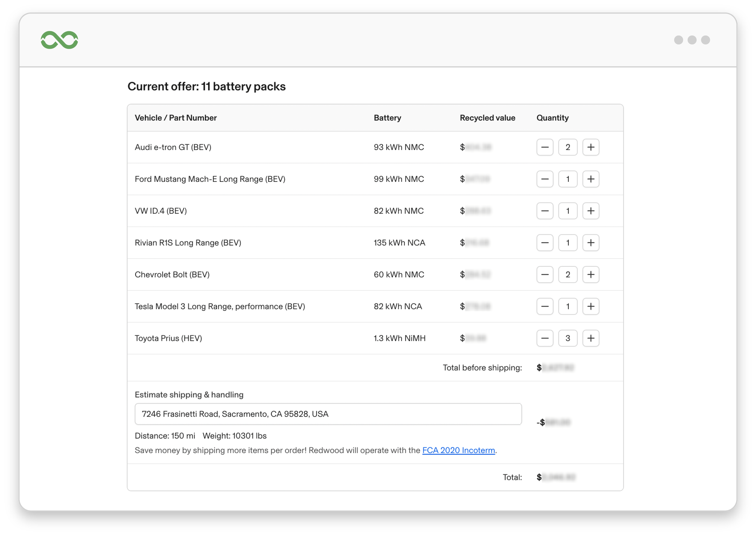Decrease Ford Mustang Mach-E quantity
The height and width of the screenshot is (536, 756).
tap(545, 179)
